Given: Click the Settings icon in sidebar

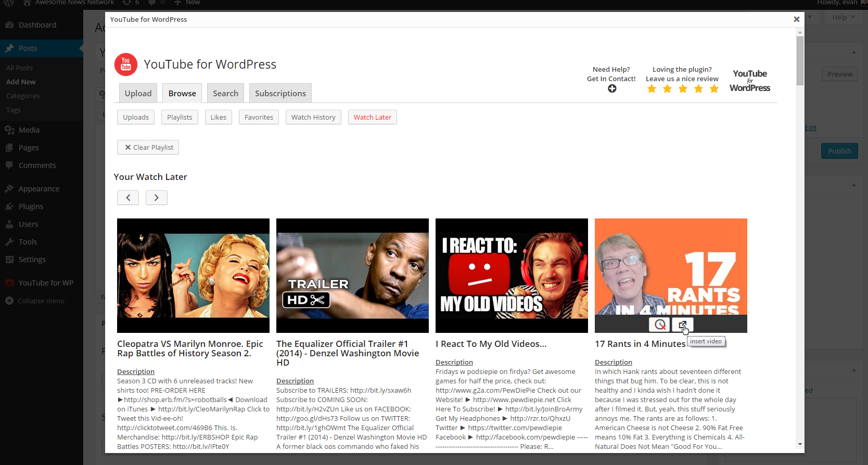Looking at the screenshot, I should coord(9,260).
